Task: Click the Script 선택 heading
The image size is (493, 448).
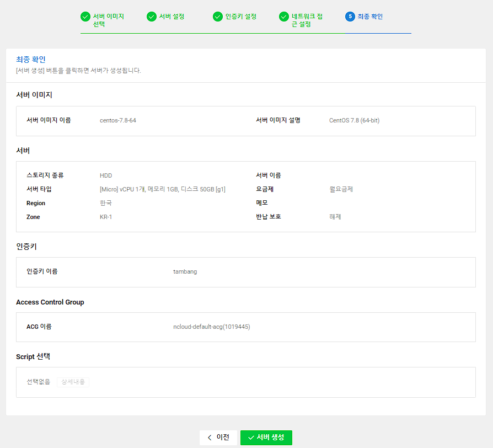Action: pyautogui.click(x=33, y=357)
